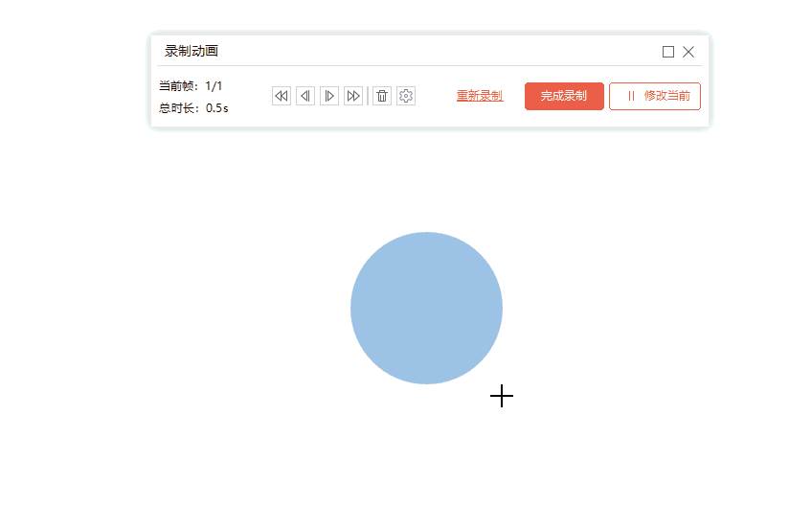Finish recording with 完成录制 button
The height and width of the screenshot is (508, 812).
coord(564,96)
